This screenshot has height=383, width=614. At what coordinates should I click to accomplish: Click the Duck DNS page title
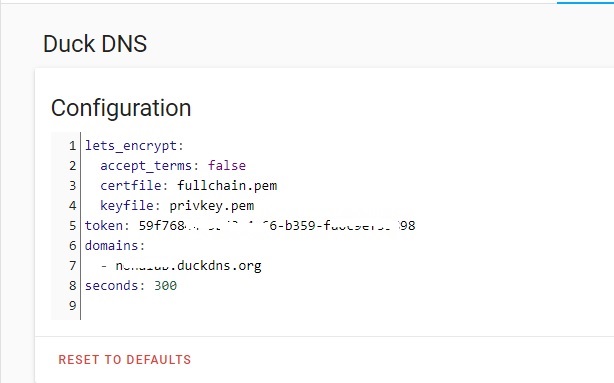pos(95,43)
